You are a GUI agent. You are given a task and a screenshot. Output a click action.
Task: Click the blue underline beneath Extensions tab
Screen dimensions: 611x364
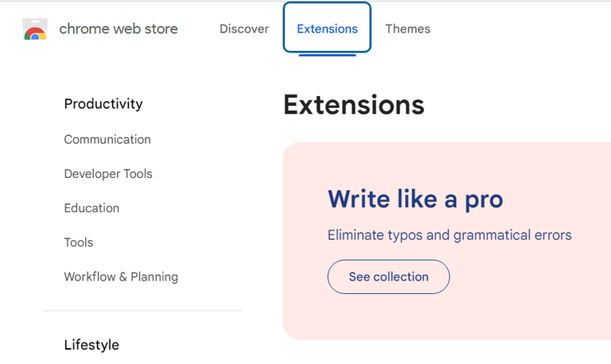(327, 55)
